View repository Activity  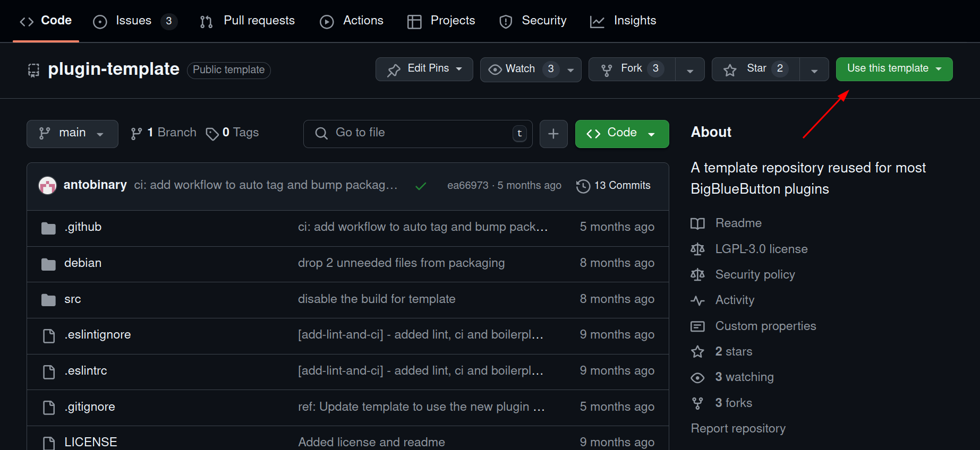[722, 300]
